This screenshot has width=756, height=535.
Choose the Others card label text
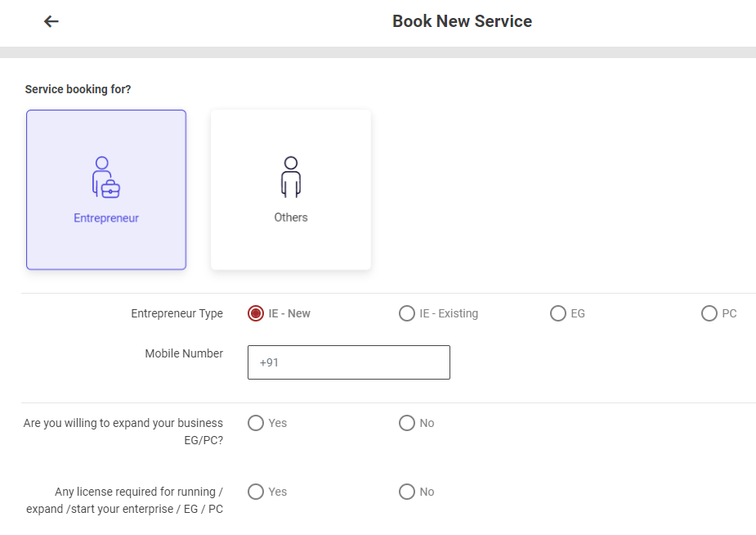(291, 218)
